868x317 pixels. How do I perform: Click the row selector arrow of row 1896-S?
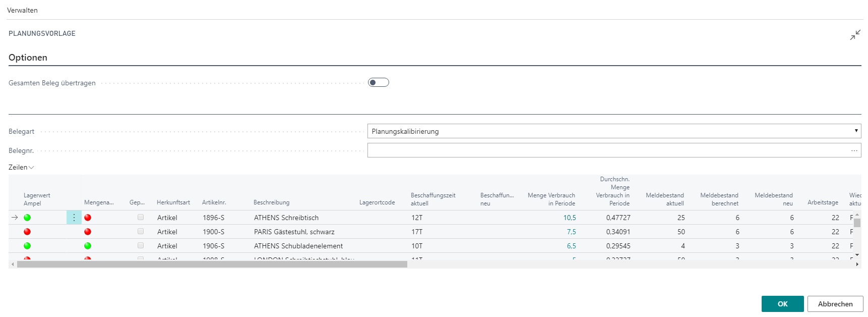click(x=15, y=218)
